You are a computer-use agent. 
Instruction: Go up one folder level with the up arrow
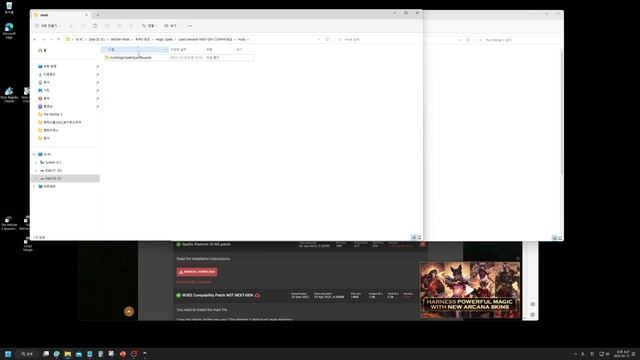59,40
